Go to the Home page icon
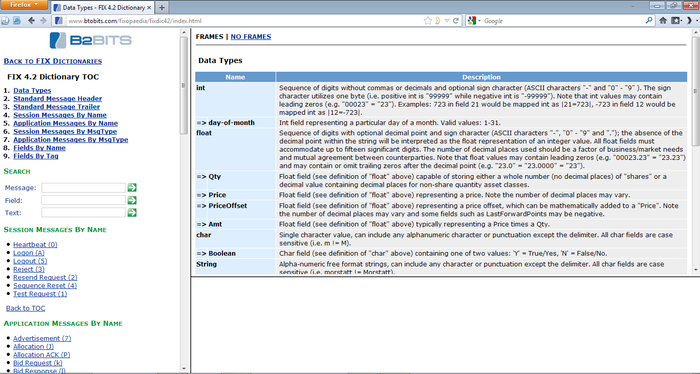 tap(663, 21)
